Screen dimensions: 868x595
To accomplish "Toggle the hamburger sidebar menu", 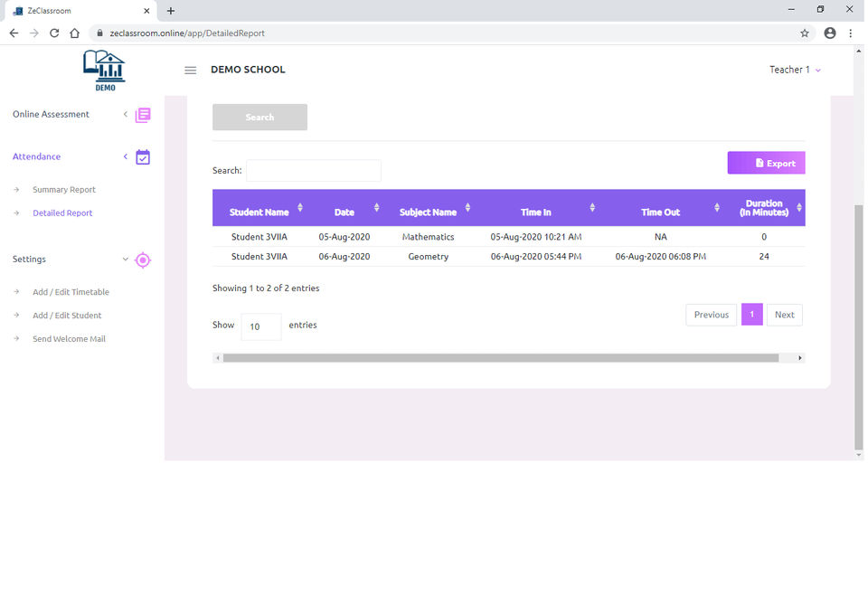I will 191,71.
